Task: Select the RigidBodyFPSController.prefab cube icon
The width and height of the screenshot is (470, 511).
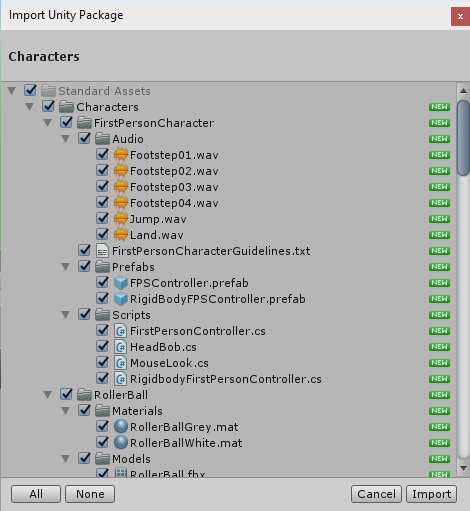Action: (x=121, y=299)
